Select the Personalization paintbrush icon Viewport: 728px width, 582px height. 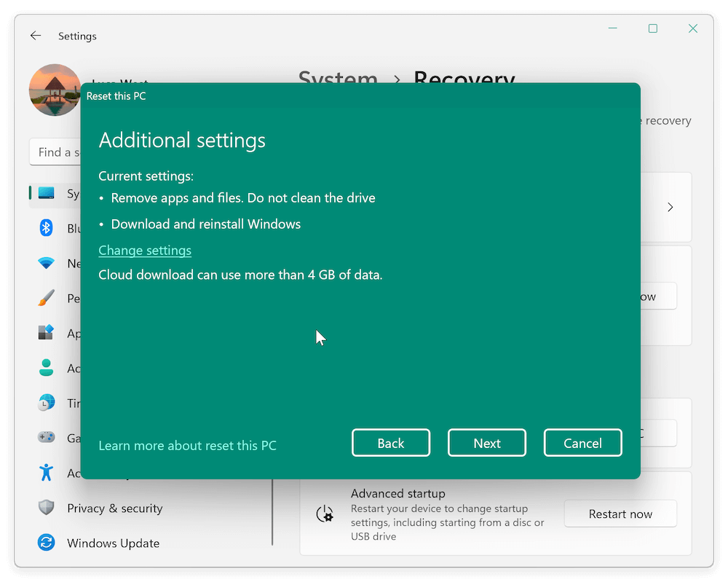click(x=45, y=298)
